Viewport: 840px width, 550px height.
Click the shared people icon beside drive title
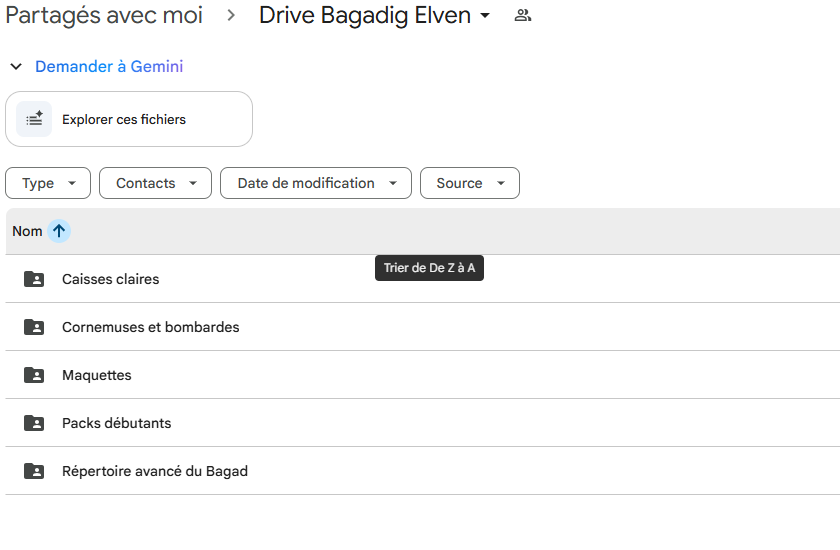522,16
